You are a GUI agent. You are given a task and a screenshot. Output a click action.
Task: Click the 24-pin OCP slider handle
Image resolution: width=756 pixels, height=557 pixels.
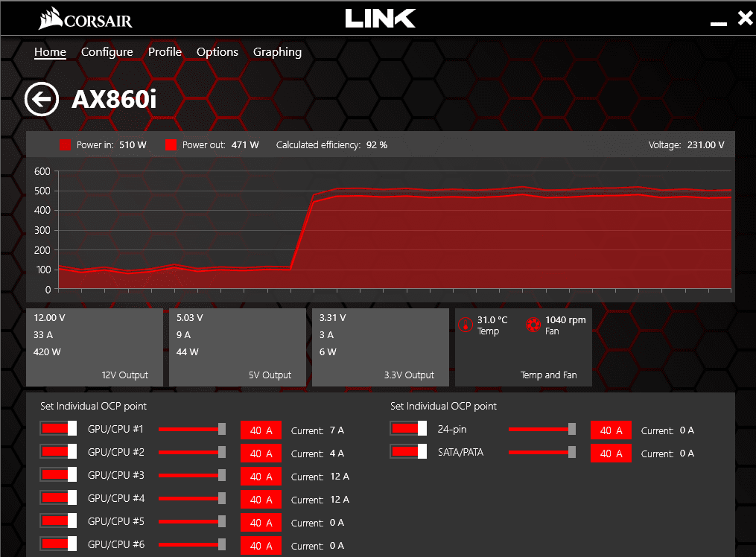click(572, 429)
